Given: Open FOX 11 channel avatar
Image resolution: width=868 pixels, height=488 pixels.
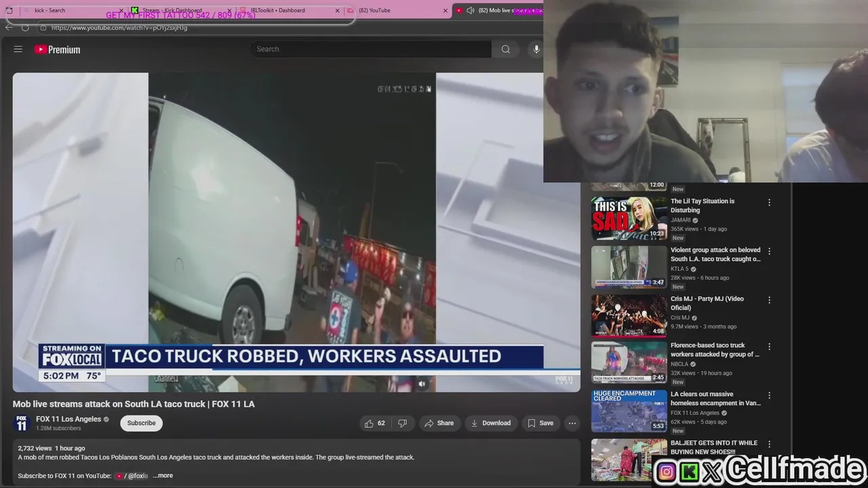Looking at the screenshot, I should point(21,423).
